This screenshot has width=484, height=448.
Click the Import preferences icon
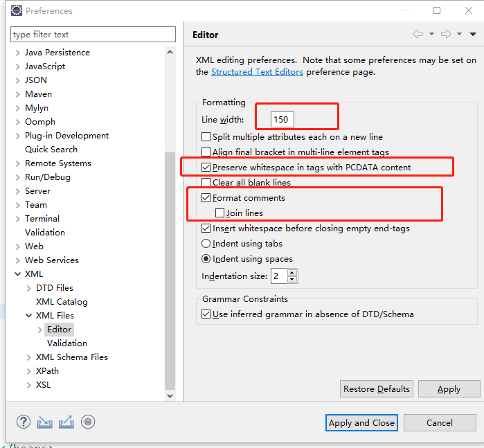point(45,422)
